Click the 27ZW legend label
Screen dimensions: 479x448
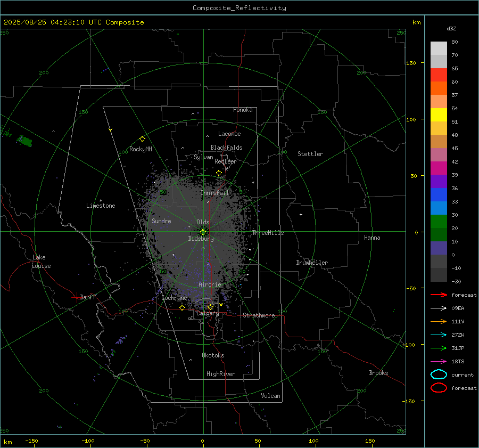(x=458, y=335)
